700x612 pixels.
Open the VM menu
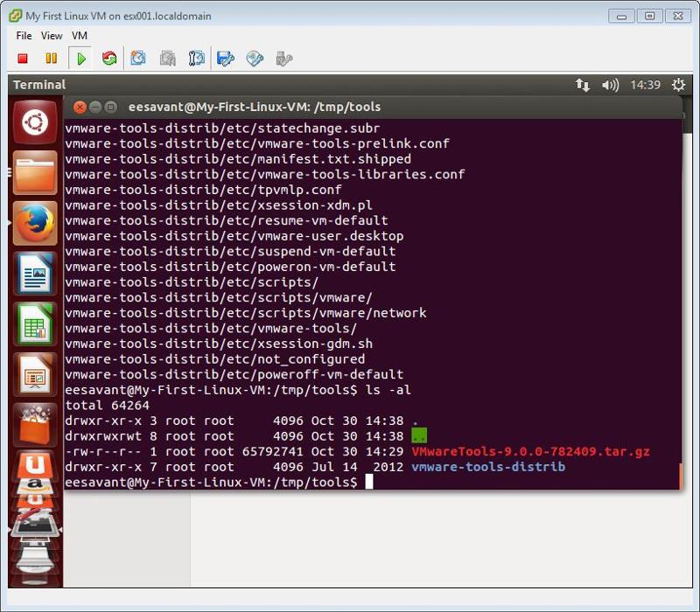coord(80,36)
